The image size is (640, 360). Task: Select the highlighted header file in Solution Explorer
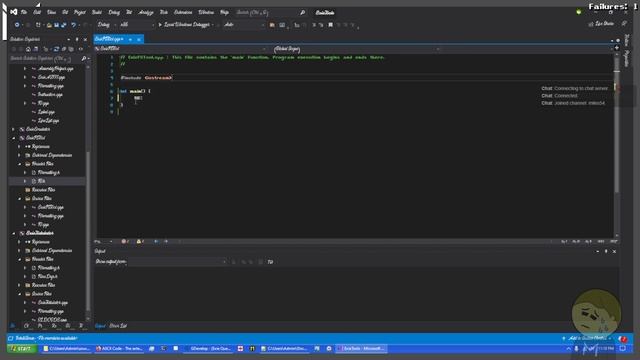point(42,181)
